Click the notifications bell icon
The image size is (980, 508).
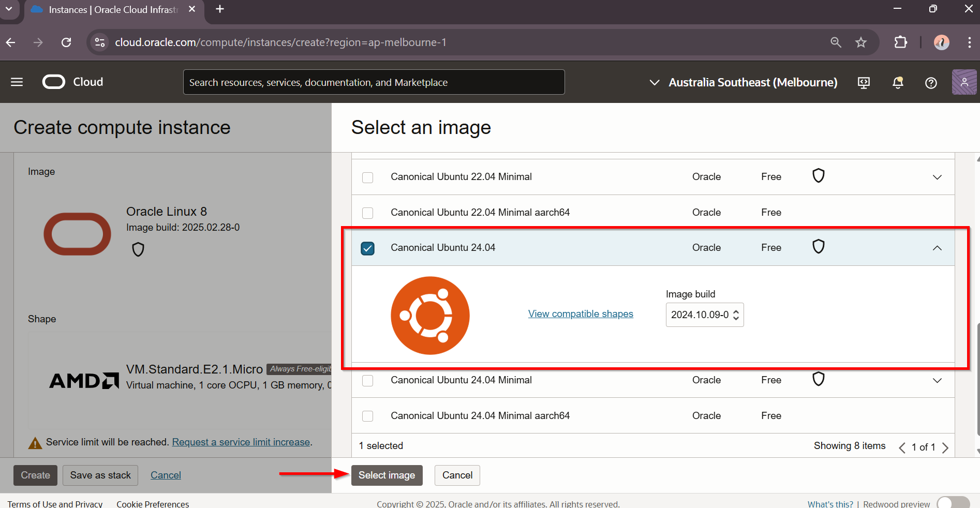[x=898, y=83]
